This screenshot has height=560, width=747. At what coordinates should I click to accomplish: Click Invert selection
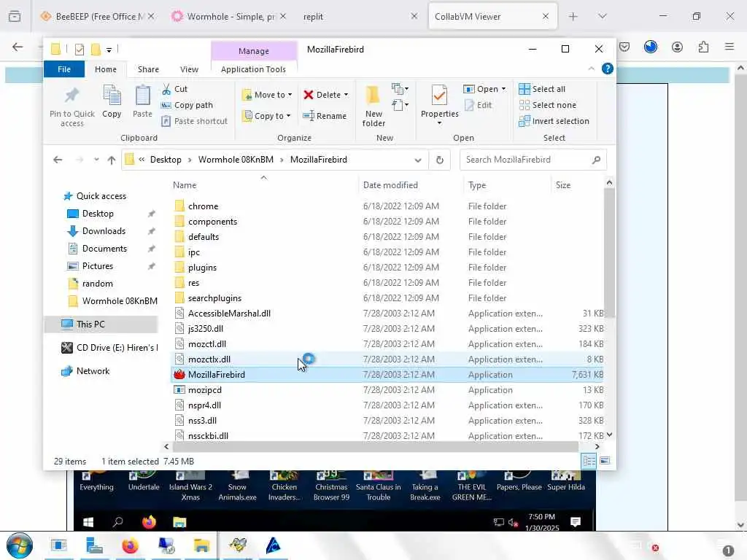pyautogui.click(x=554, y=121)
